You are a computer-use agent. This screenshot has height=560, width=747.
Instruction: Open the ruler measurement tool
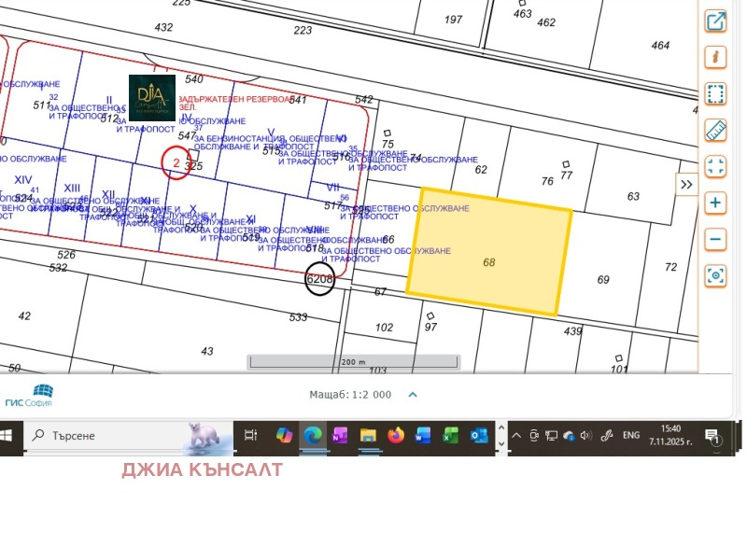[715, 130]
